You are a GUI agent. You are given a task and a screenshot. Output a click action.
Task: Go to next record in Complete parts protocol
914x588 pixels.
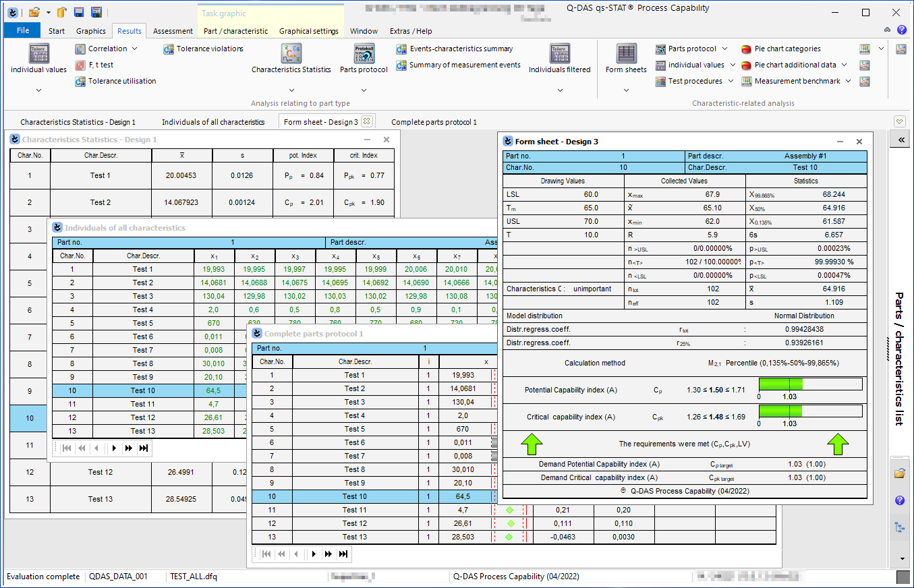click(314, 554)
